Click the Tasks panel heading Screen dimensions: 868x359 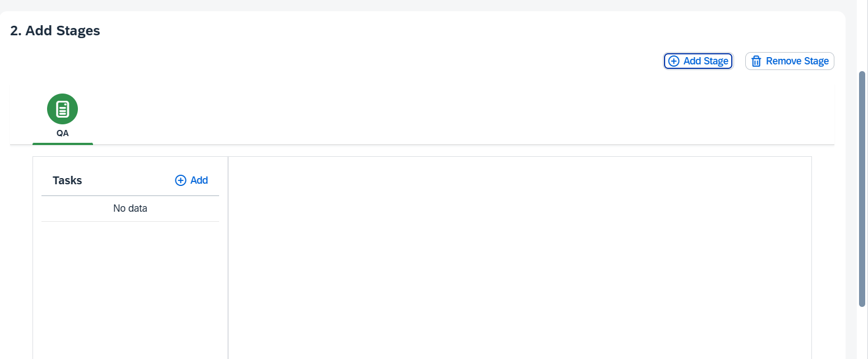click(x=67, y=180)
